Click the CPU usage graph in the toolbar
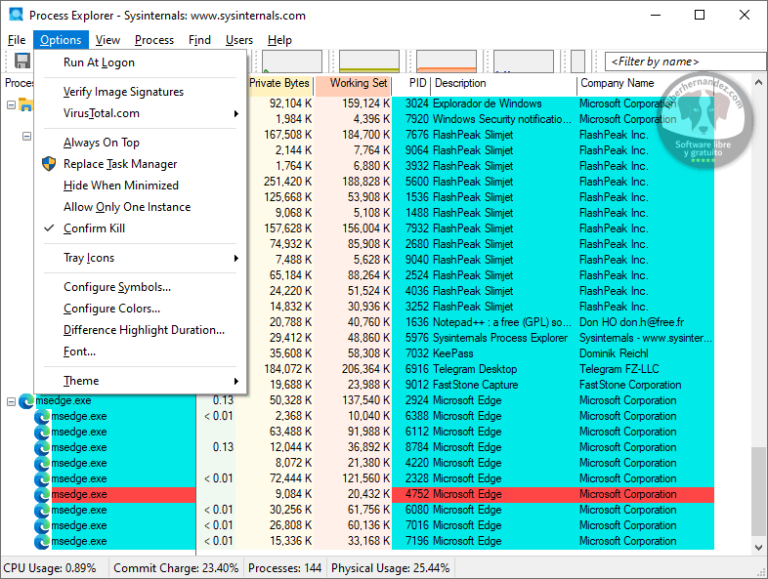 point(292,61)
